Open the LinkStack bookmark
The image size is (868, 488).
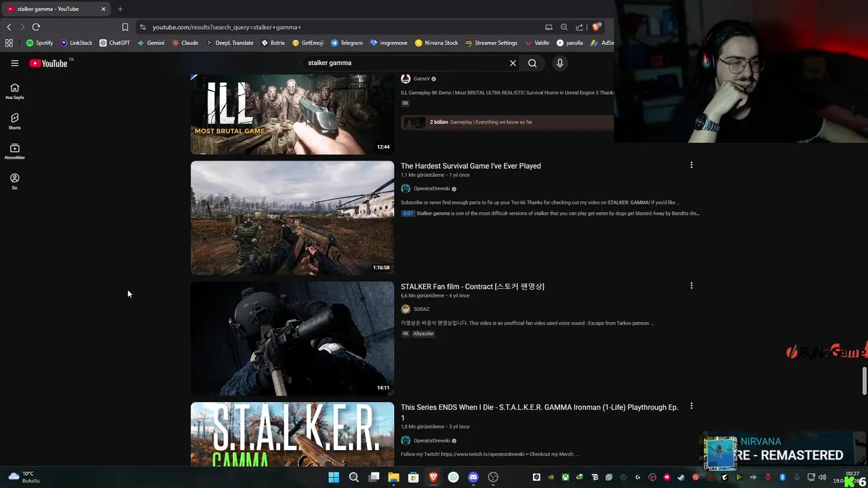point(76,43)
